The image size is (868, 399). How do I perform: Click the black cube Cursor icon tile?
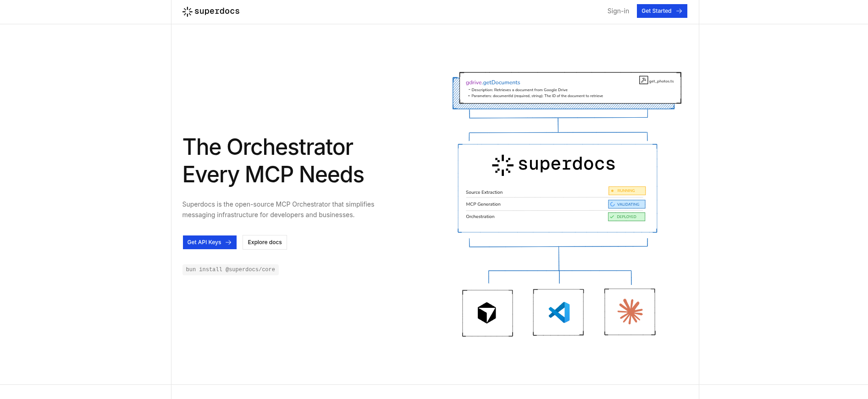[487, 313]
